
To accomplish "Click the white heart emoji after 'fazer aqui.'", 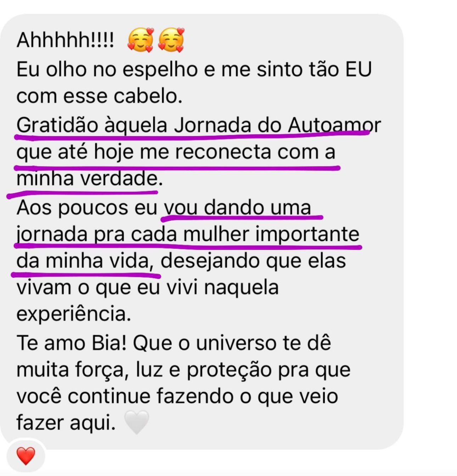I will click(136, 422).
